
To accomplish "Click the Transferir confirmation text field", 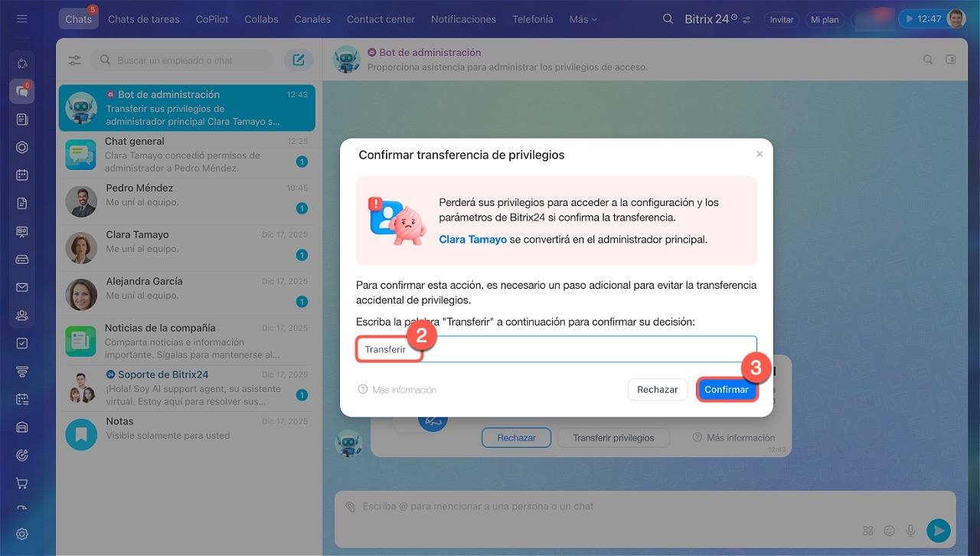I will 557,349.
